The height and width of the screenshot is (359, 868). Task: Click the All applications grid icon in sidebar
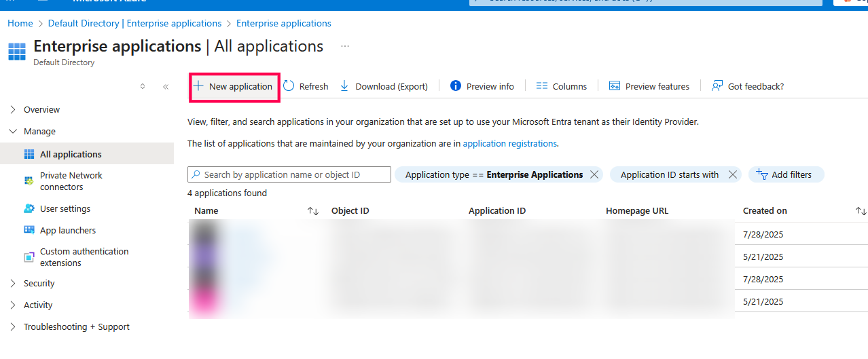(x=29, y=154)
